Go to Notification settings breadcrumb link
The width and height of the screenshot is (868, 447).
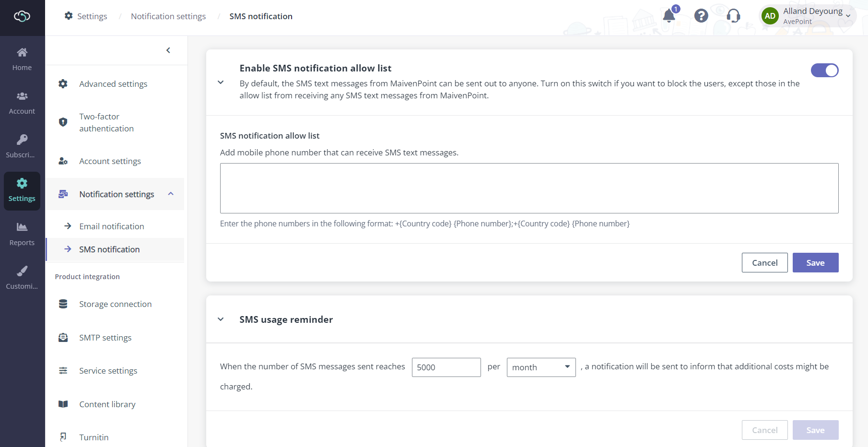[168, 16]
